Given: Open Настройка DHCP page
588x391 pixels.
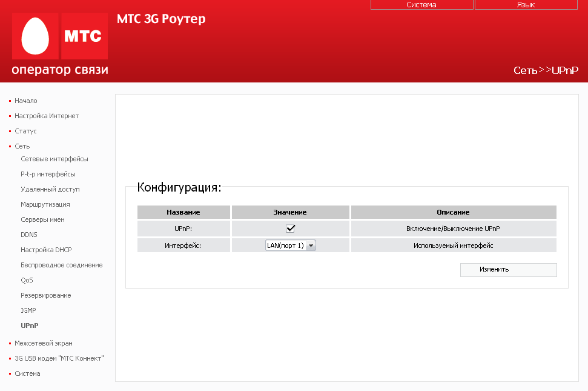Looking at the screenshot, I should (x=46, y=250).
